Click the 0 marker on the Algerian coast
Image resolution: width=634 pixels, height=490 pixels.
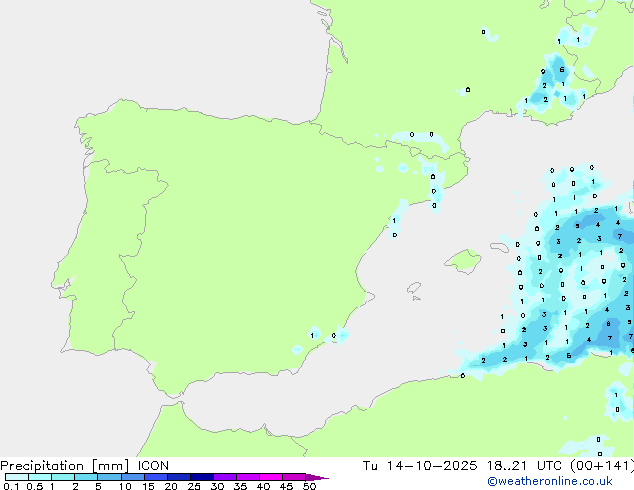(x=462, y=375)
